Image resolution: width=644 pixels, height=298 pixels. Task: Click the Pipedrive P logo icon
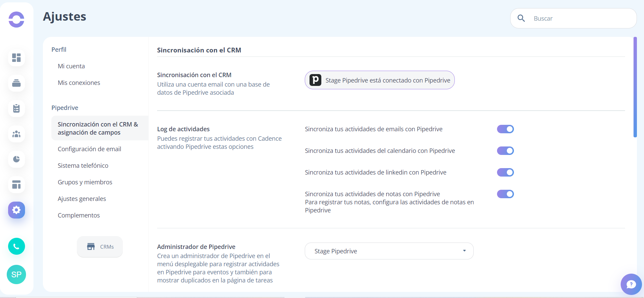click(x=315, y=80)
